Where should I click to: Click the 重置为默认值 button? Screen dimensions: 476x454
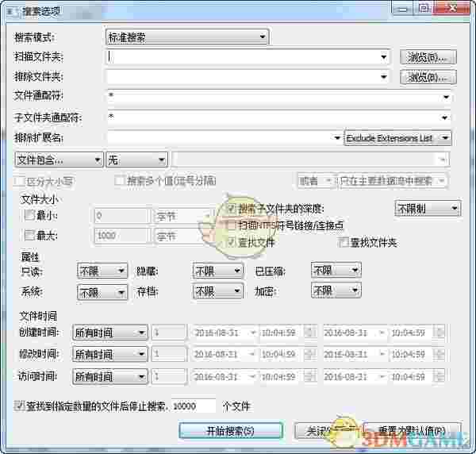click(411, 431)
